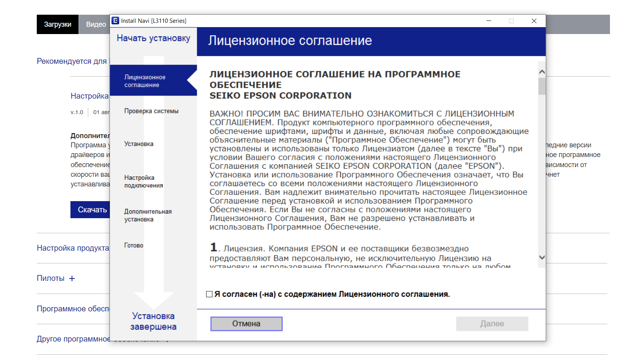
Task: Select the Настройка подключения step
Action: (144, 181)
